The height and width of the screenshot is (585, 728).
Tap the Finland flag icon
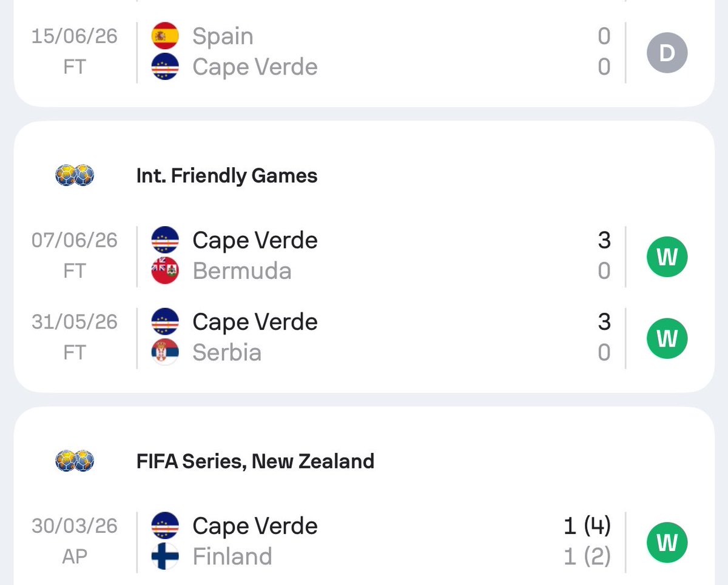(165, 557)
